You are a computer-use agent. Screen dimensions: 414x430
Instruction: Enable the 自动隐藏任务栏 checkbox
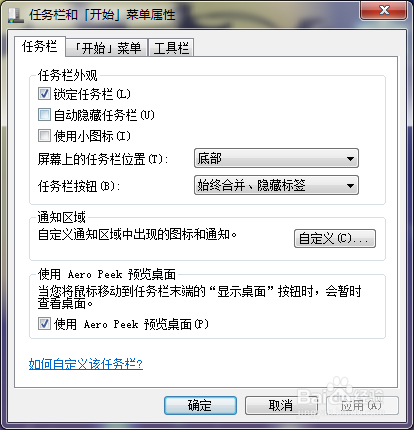(44, 115)
